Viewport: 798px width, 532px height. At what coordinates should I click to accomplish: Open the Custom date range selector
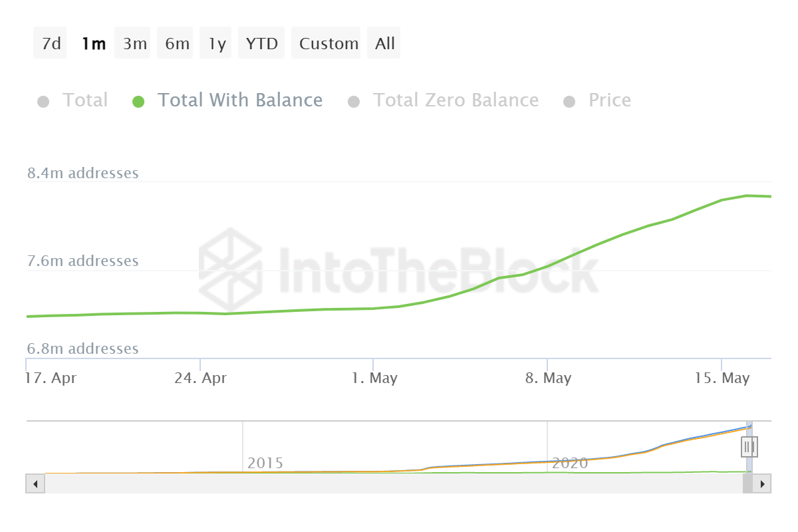pyautogui.click(x=327, y=43)
